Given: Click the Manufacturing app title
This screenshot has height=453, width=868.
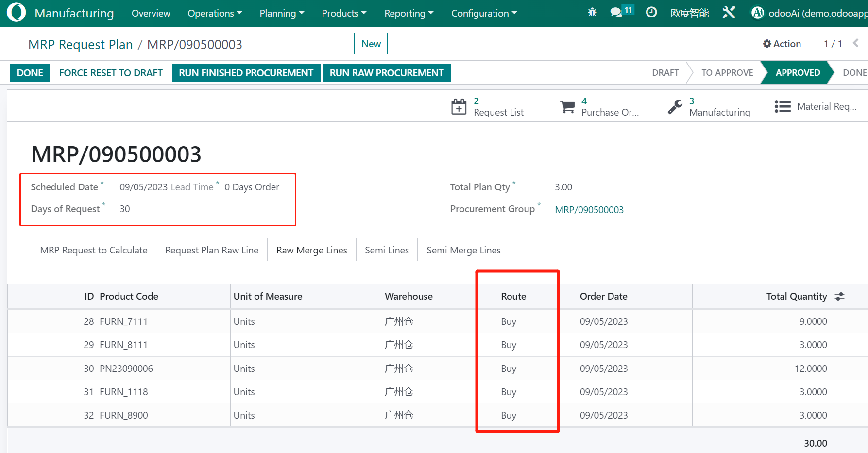Looking at the screenshot, I should pos(74,13).
